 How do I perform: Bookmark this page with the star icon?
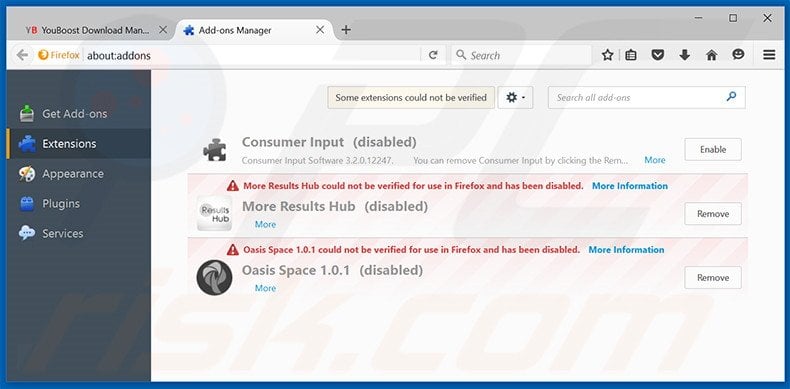(x=607, y=55)
